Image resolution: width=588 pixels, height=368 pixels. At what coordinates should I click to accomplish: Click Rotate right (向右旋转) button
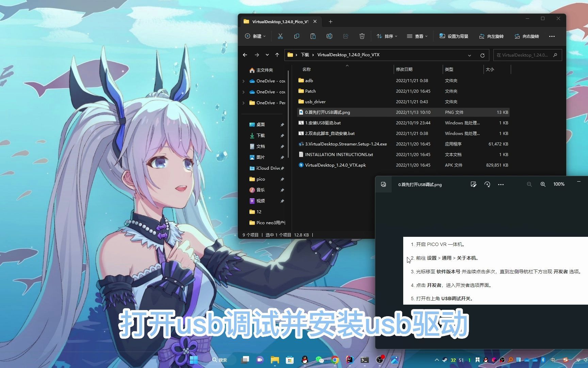[x=527, y=36]
